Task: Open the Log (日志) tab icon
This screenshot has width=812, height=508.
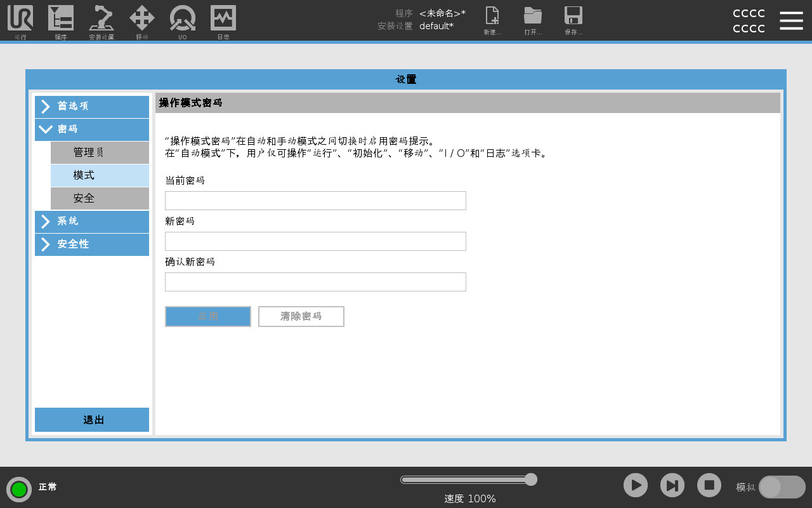Action: [223, 19]
